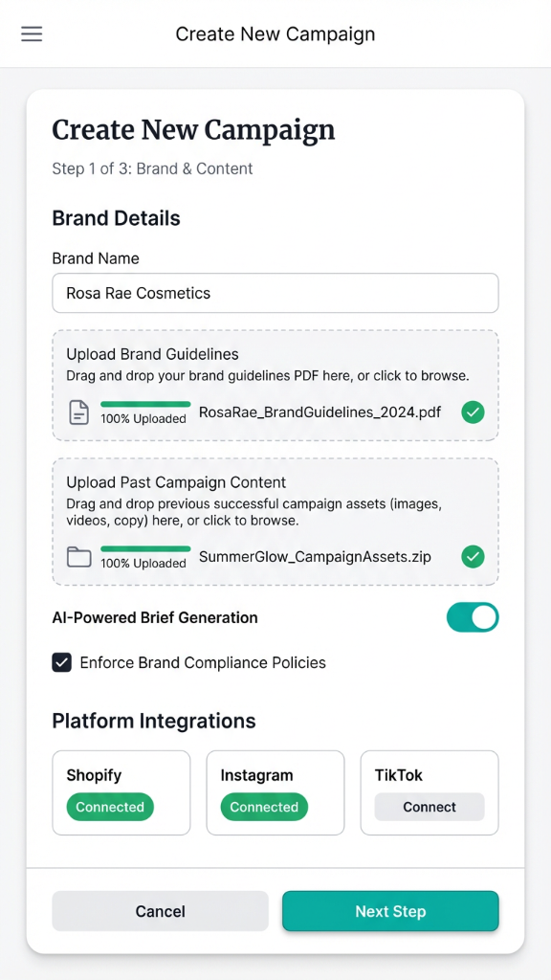Open the hamburger navigation menu
Image resolution: width=551 pixels, height=980 pixels.
[x=32, y=33]
